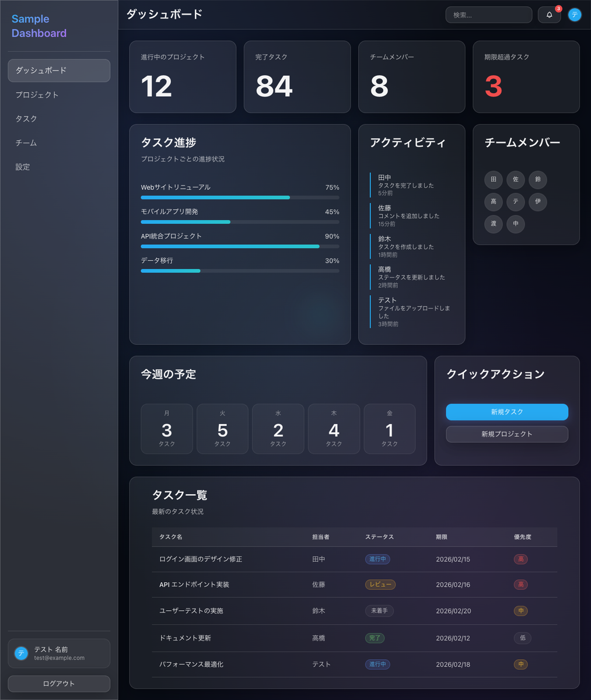Open ダッシュボード in the sidebar
591x700 pixels.
(x=59, y=71)
